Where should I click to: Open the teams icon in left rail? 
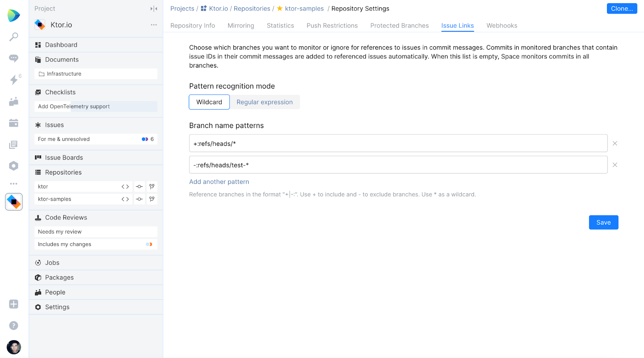click(x=14, y=101)
